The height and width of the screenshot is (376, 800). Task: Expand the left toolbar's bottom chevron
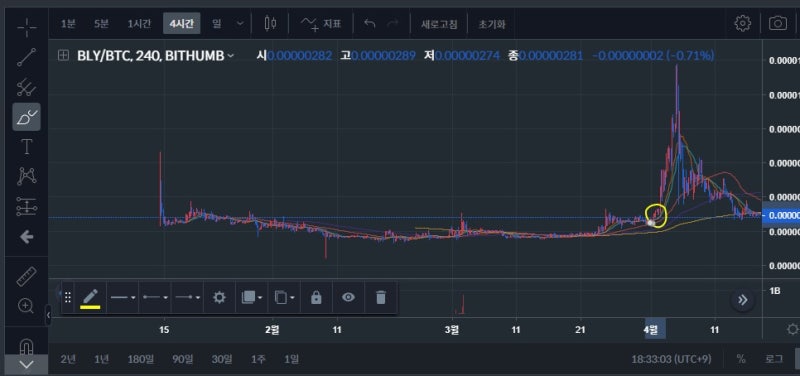[x=27, y=365]
